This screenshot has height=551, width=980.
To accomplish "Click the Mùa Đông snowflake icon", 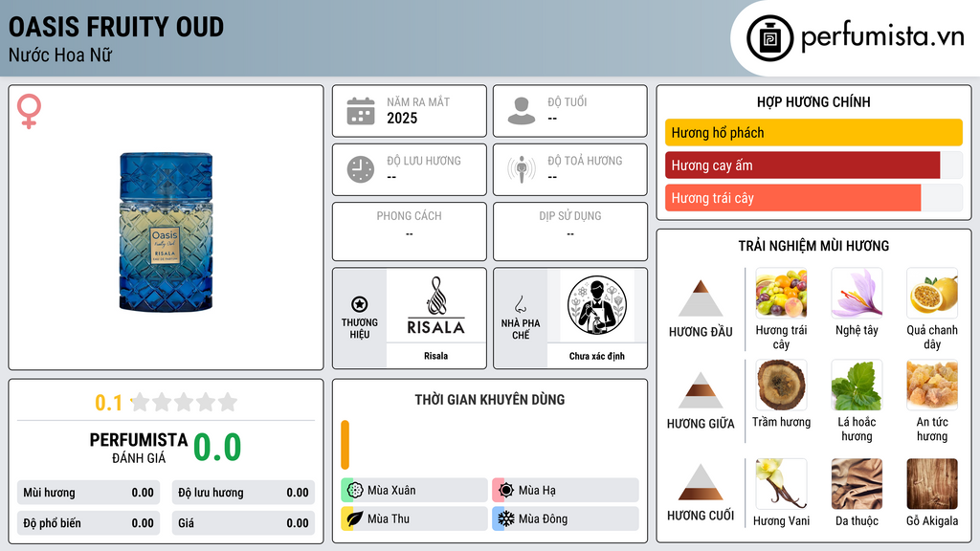I will (506, 518).
